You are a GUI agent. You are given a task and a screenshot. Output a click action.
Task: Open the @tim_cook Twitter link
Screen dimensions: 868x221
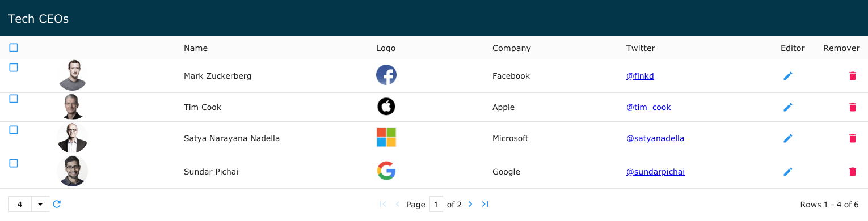(x=648, y=107)
